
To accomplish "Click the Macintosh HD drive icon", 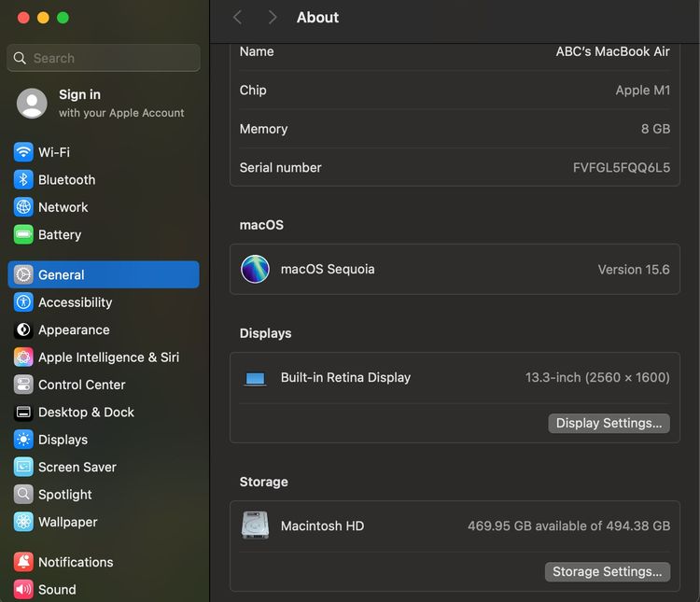I will coord(255,525).
